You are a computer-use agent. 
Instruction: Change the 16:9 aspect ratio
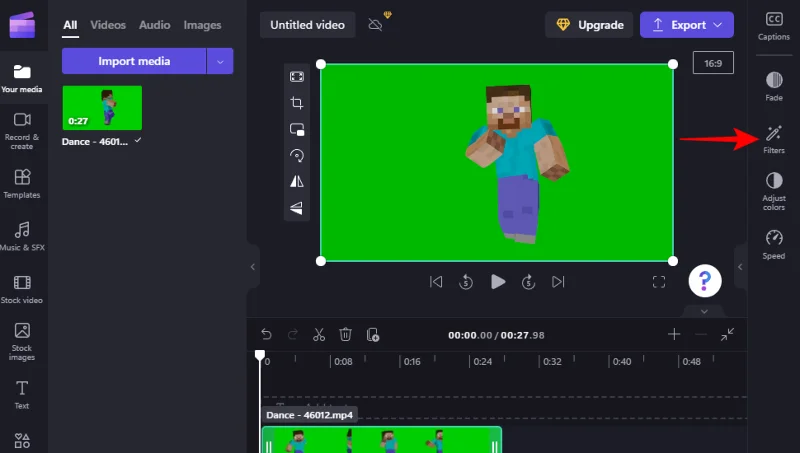[713, 63]
